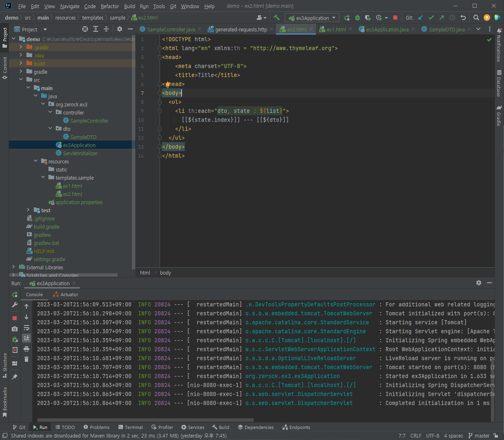Image resolution: width=504 pixels, height=440 pixels.
Task: Collapse the demo project root
Action: point(13,39)
